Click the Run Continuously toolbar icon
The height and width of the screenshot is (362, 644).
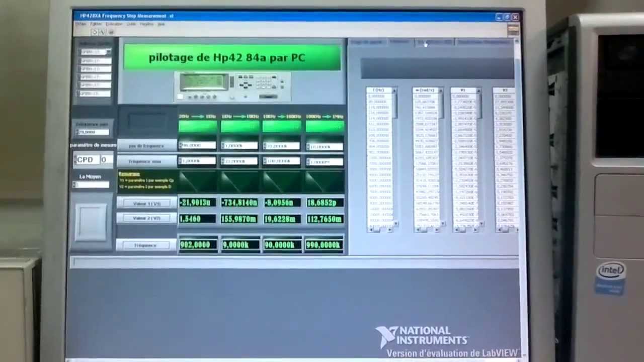[102, 32]
